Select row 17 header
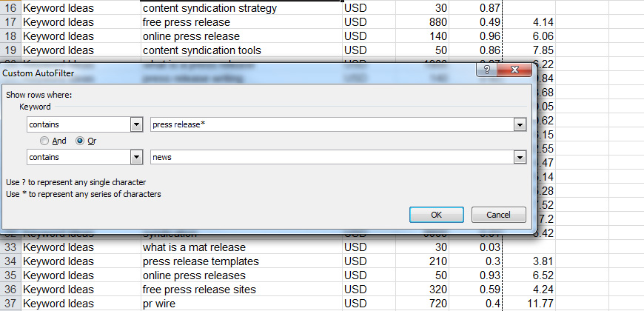644x311 pixels. coord(10,21)
